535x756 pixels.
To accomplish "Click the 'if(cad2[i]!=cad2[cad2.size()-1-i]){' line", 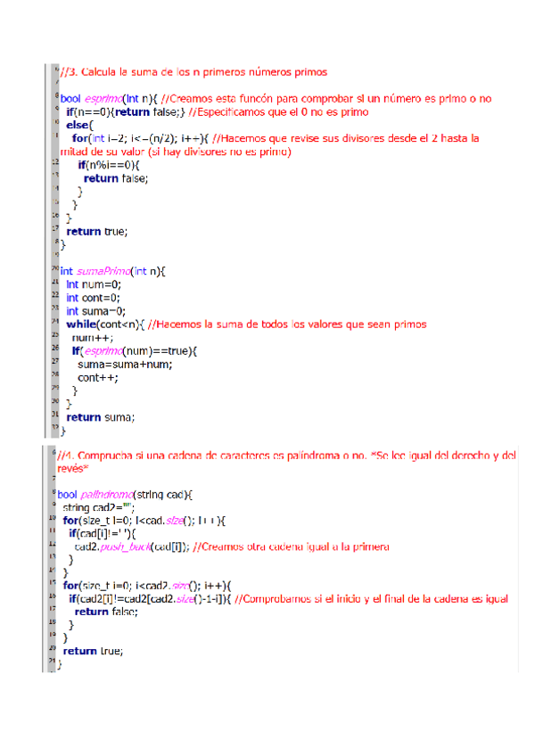I will (150, 599).
